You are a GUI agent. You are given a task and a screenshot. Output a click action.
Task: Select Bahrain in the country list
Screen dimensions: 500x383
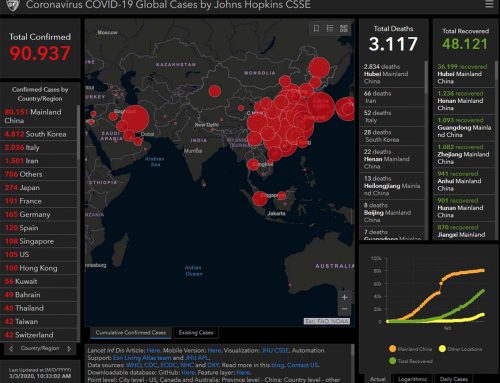(39, 295)
